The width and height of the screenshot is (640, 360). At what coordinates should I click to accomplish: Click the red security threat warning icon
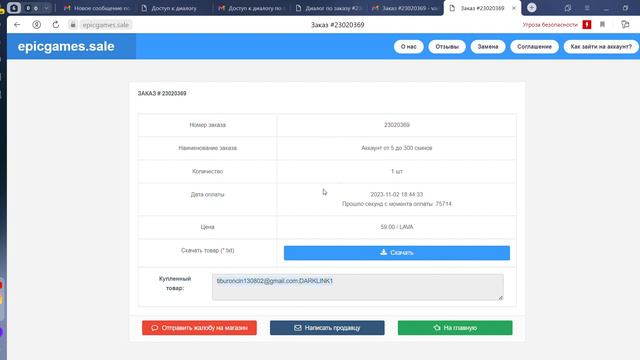(587, 25)
